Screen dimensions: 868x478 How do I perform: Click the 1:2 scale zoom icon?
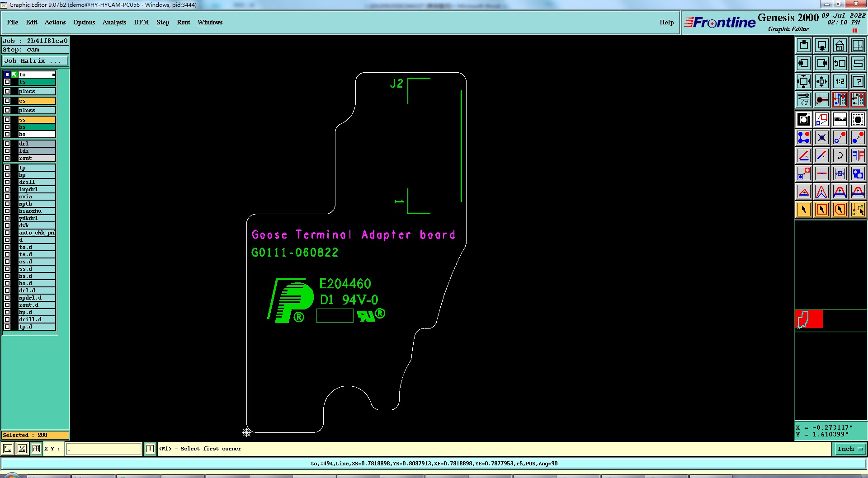[840, 81]
